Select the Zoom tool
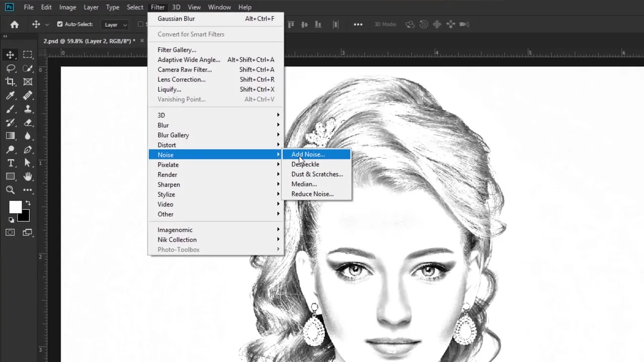The image size is (644, 362). click(x=10, y=190)
